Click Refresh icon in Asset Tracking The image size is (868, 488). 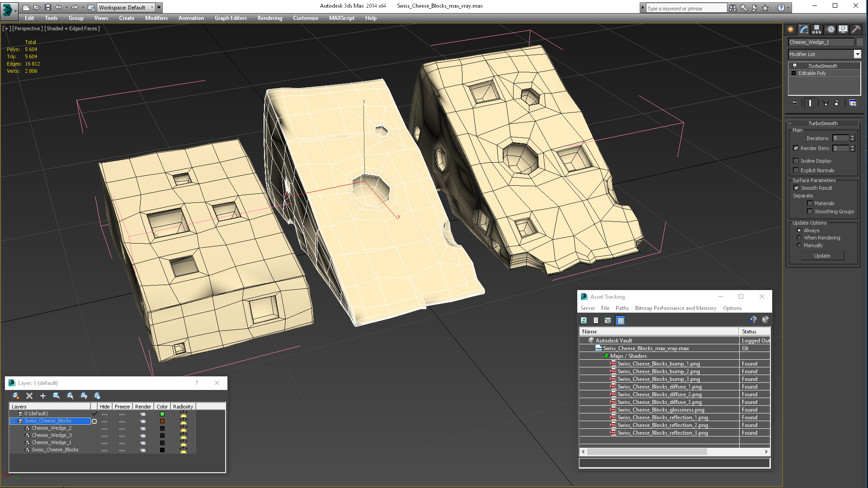(x=584, y=320)
